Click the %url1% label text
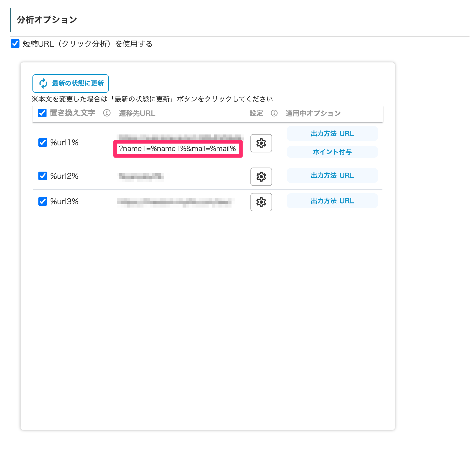476x454 pixels. 64,142
